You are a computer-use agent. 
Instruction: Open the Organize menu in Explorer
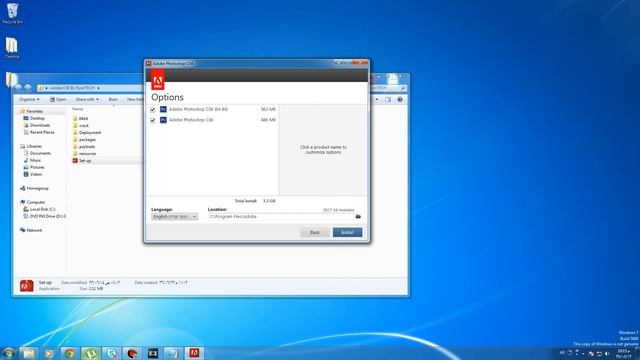pyautogui.click(x=29, y=100)
